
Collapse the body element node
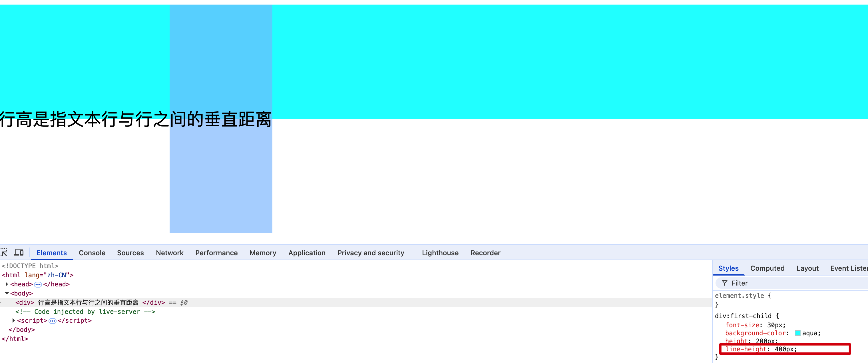point(7,293)
